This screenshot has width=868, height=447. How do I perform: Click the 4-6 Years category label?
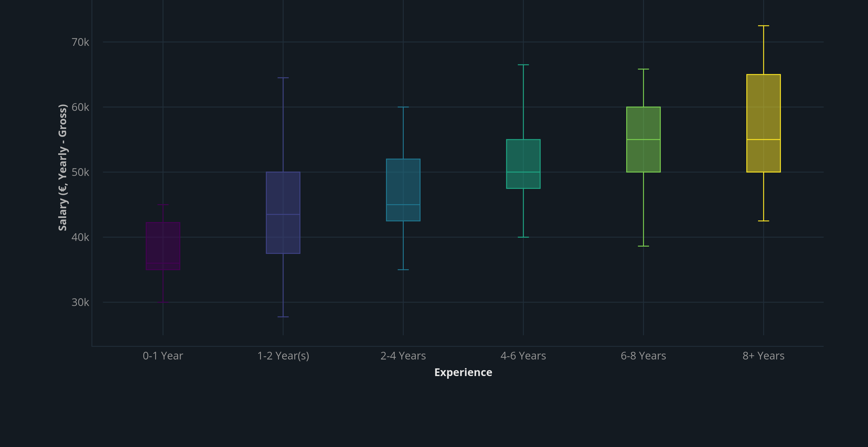coord(523,356)
